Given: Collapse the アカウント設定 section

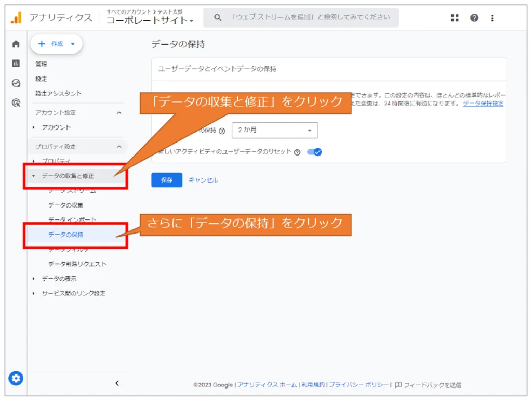Looking at the screenshot, I should [x=119, y=113].
